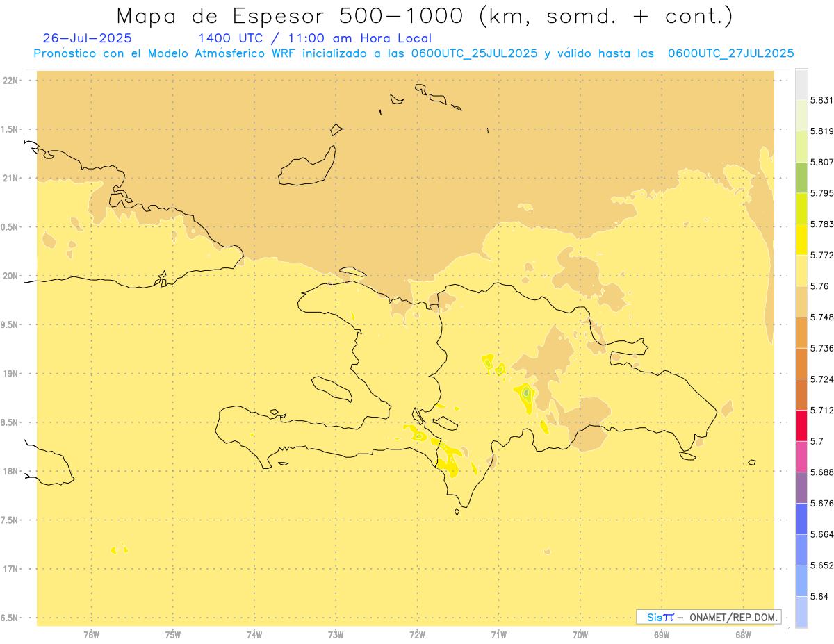
Task: Pick the pink swatch between 5.688 and 5.7
Action: (x=801, y=456)
